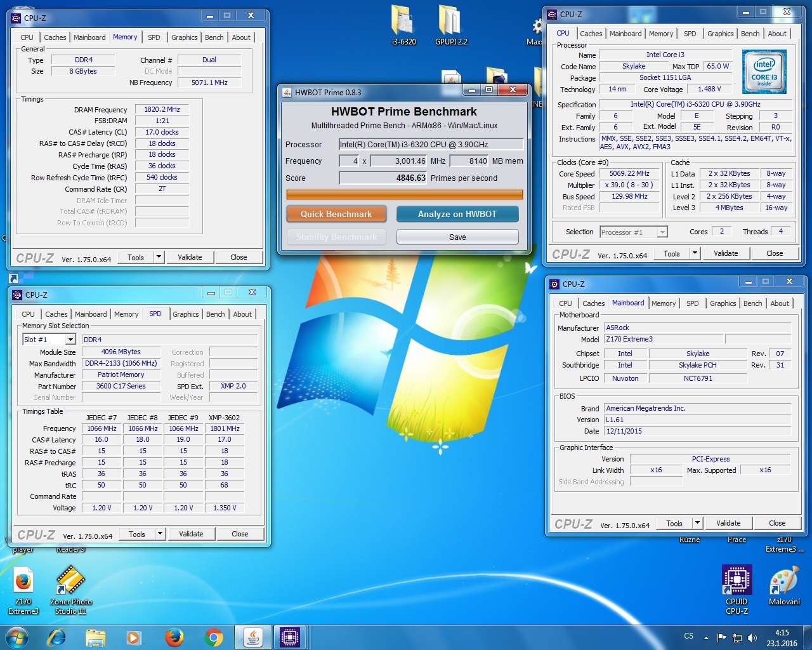Select Memory tab in CPU window
The height and width of the screenshot is (650, 812).
[x=661, y=34]
